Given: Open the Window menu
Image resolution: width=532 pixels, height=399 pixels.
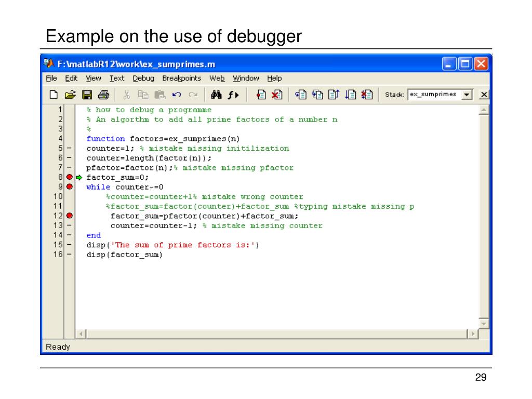Looking at the screenshot, I should (246, 78).
